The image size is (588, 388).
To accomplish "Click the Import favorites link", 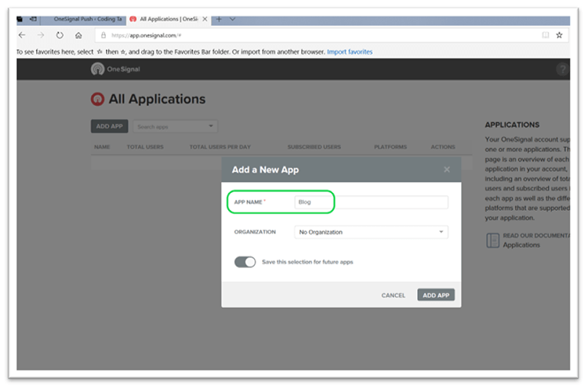I will [350, 52].
